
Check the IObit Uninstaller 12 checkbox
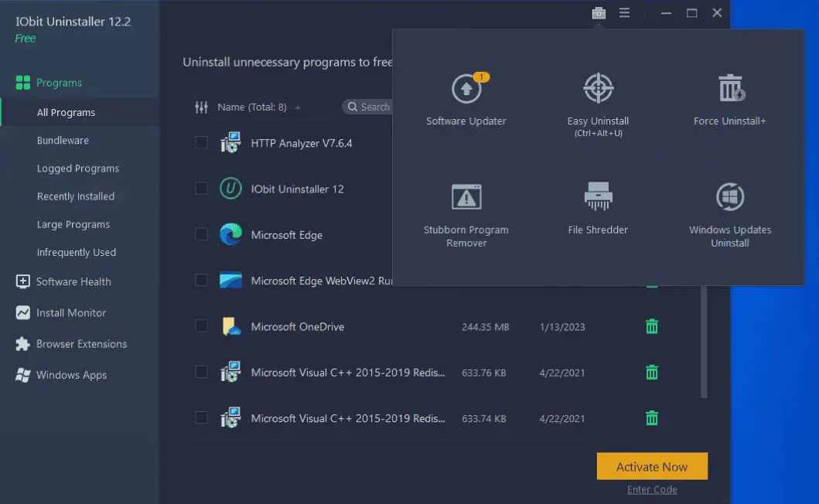coord(201,189)
